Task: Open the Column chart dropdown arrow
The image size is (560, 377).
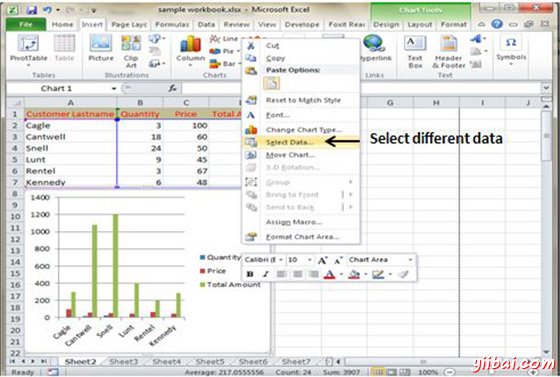Action: pyautogui.click(x=190, y=66)
